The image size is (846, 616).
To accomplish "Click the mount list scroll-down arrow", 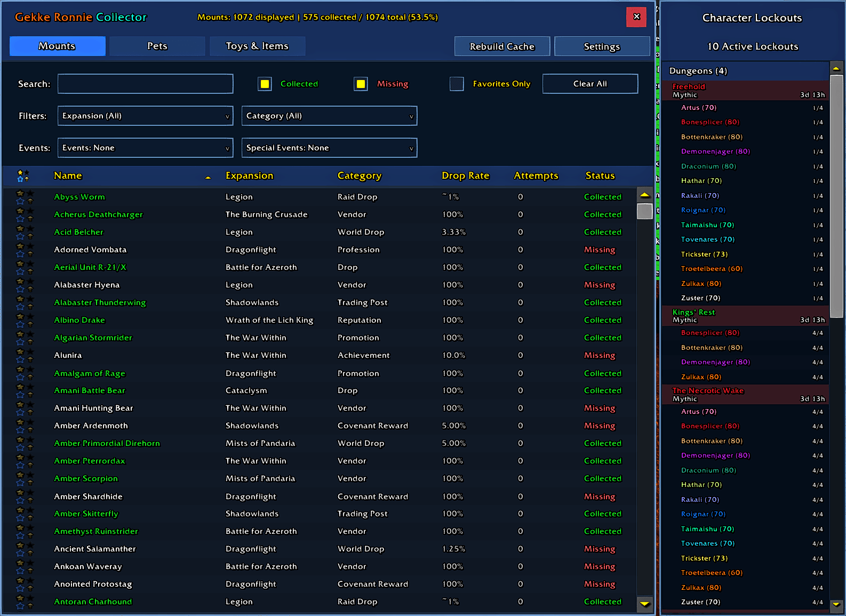I will (645, 604).
